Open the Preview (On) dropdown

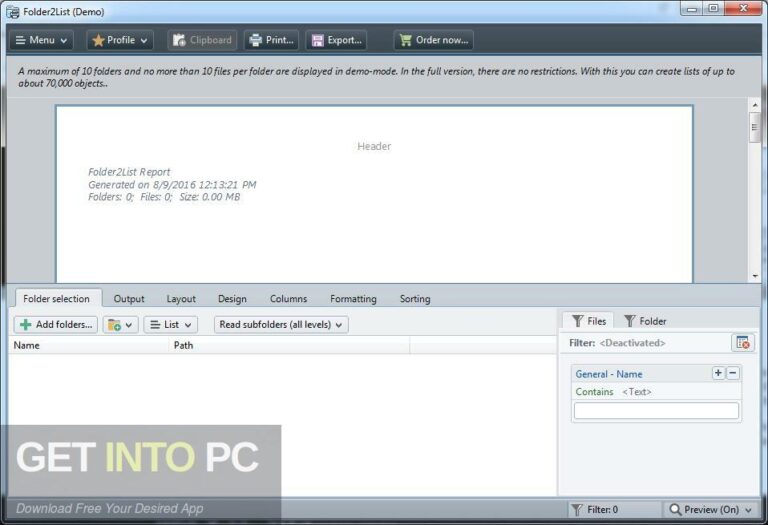click(x=710, y=510)
